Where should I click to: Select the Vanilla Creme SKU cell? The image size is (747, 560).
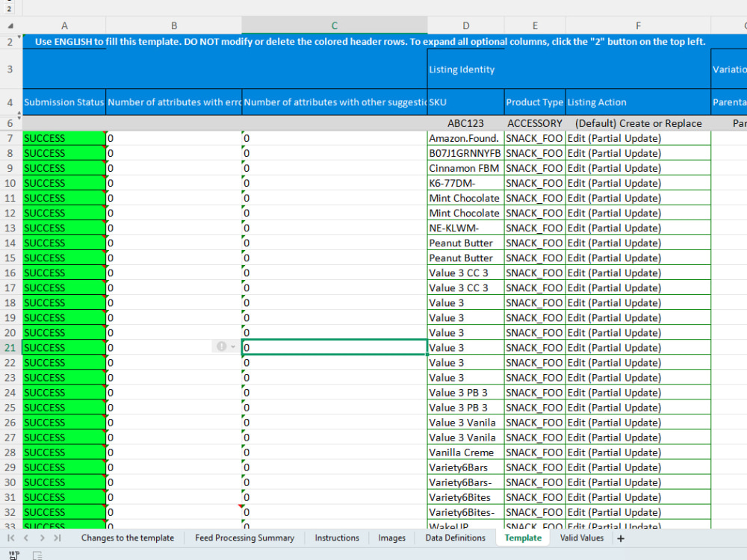coord(466,452)
